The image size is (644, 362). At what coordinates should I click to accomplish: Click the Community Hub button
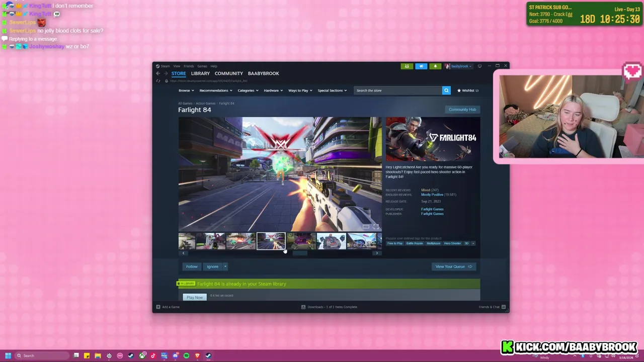pyautogui.click(x=462, y=110)
